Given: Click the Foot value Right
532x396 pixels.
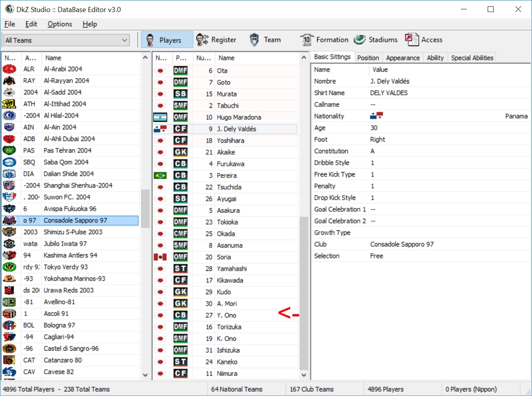Looking at the screenshot, I should [x=377, y=139].
